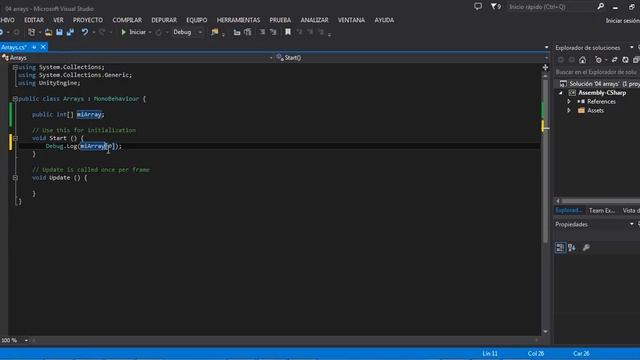640x360 pixels.
Task: Collapse the Update method outline
Action: pos(15,178)
